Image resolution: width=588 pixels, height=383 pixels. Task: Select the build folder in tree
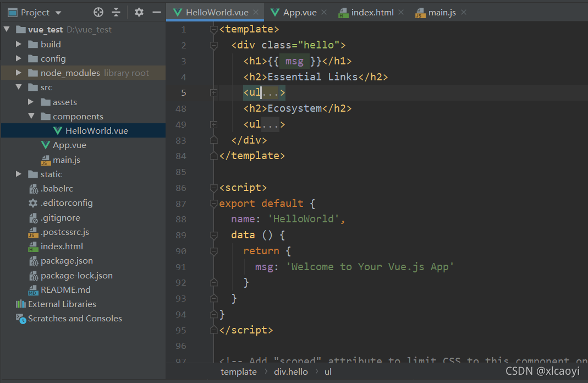tap(51, 44)
